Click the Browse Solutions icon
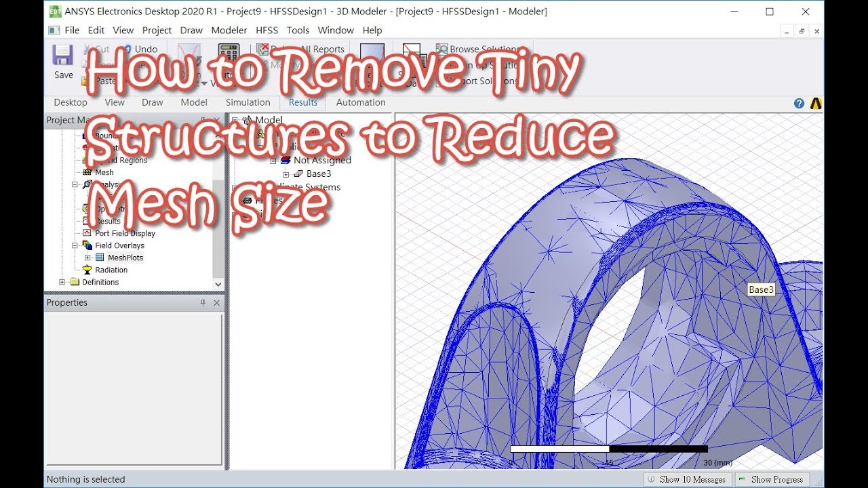Screen dimensions: 868x488 441,49
